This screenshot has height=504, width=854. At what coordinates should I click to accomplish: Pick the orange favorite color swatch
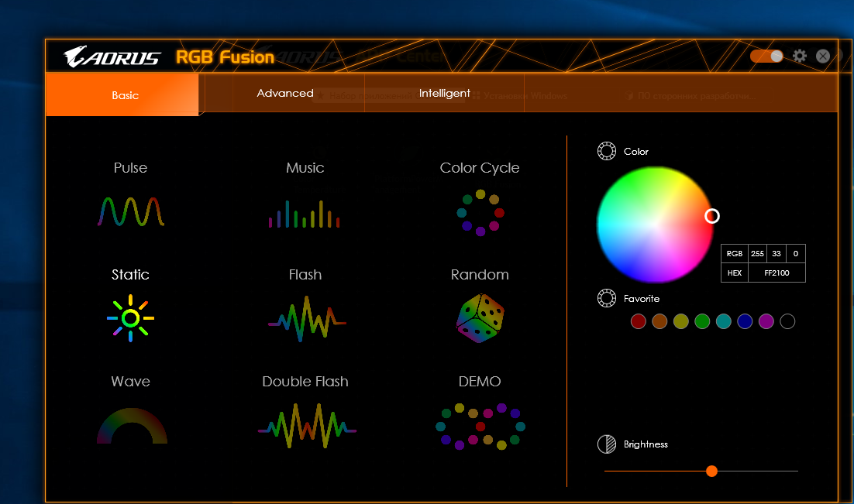[659, 321]
